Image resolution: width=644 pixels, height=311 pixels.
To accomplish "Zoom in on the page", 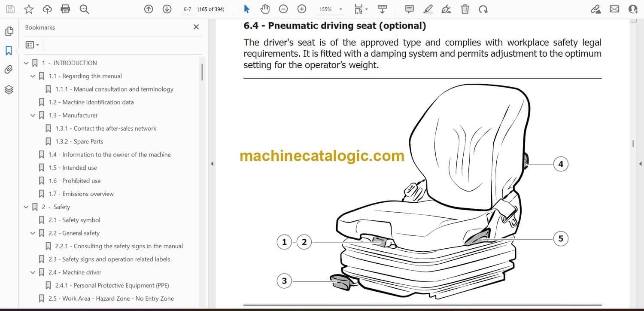I will pos(302,9).
